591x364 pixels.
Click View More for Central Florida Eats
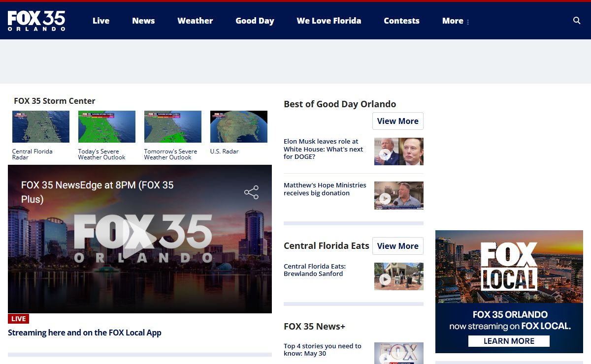point(398,246)
